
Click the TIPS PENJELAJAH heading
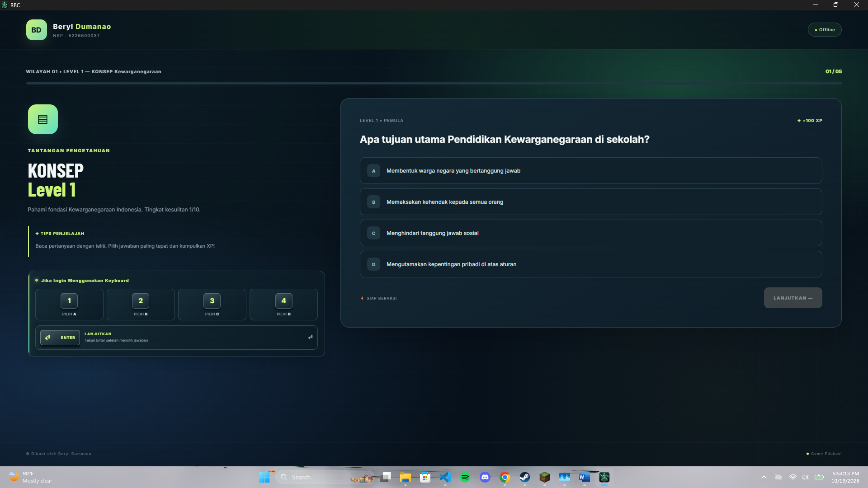[60, 234]
